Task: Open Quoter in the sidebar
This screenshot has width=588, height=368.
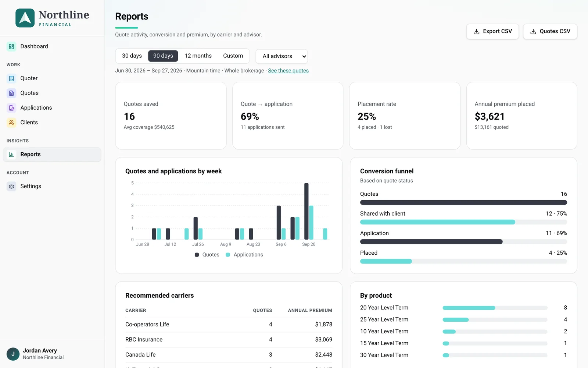Action: click(x=52, y=78)
